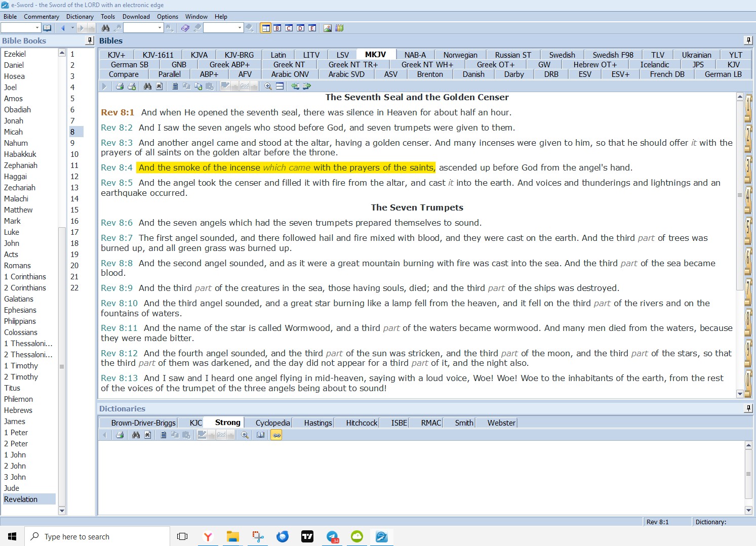Viewport: 756px width, 546px height.
Task: Open Task View on the taskbar
Action: coord(182,536)
